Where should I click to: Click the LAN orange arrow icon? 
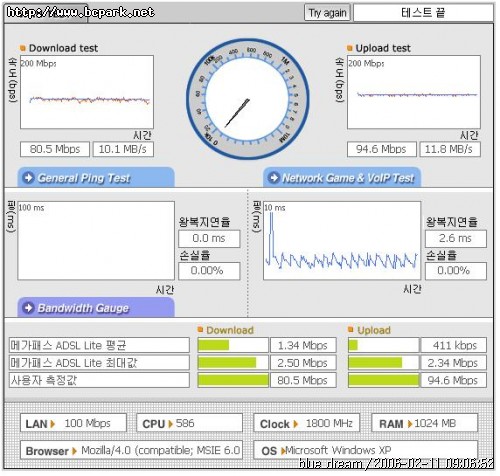pos(53,424)
